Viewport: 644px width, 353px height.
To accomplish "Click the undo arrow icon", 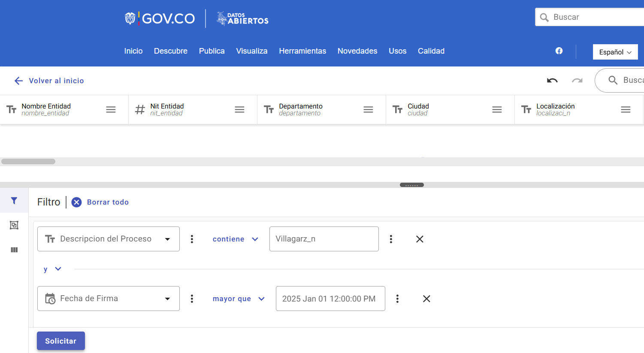I will click(552, 80).
